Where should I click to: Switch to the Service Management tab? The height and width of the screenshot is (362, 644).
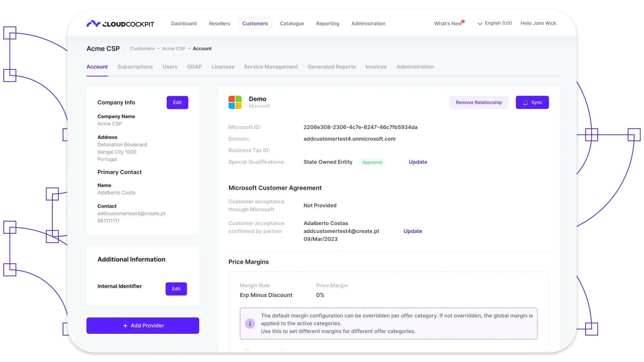(x=271, y=67)
